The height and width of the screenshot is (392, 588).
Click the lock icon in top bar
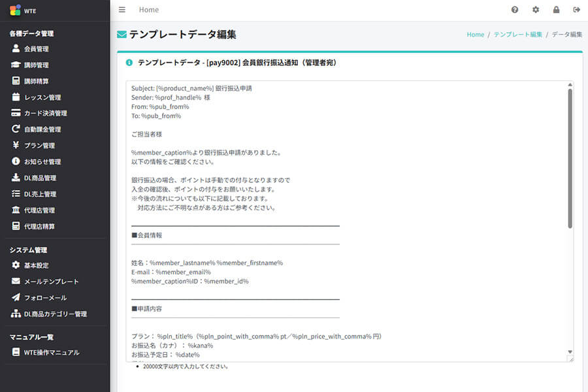click(x=556, y=9)
